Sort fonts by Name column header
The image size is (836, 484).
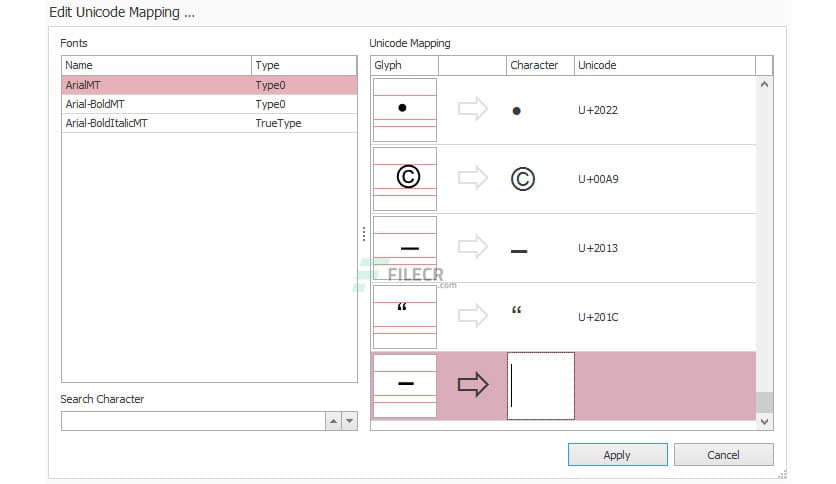[x=156, y=65]
